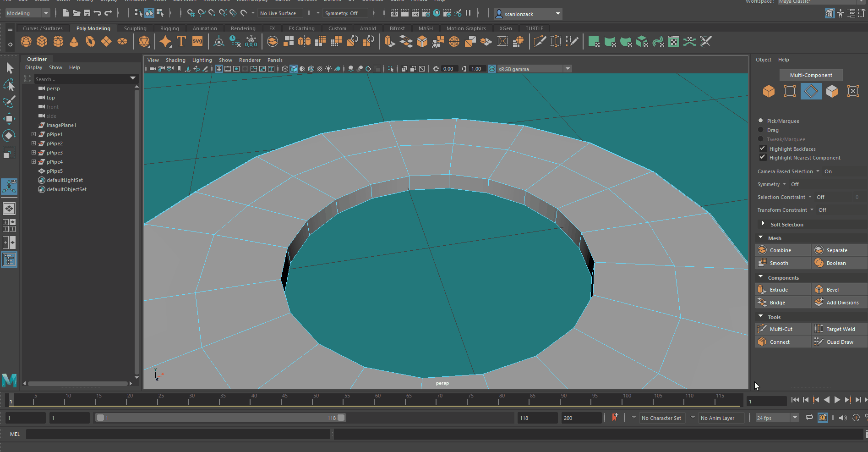Create a polygon cube from the shelf
The width and height of the screenshot is (868, 452).
(42, 42)
